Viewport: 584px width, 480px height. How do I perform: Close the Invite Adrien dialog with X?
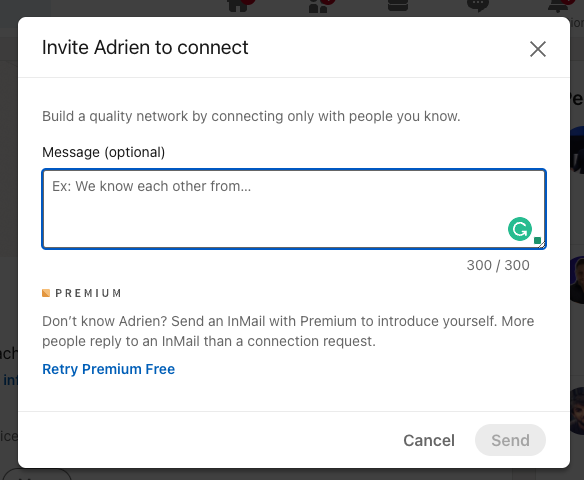click(x=538, y=49)
